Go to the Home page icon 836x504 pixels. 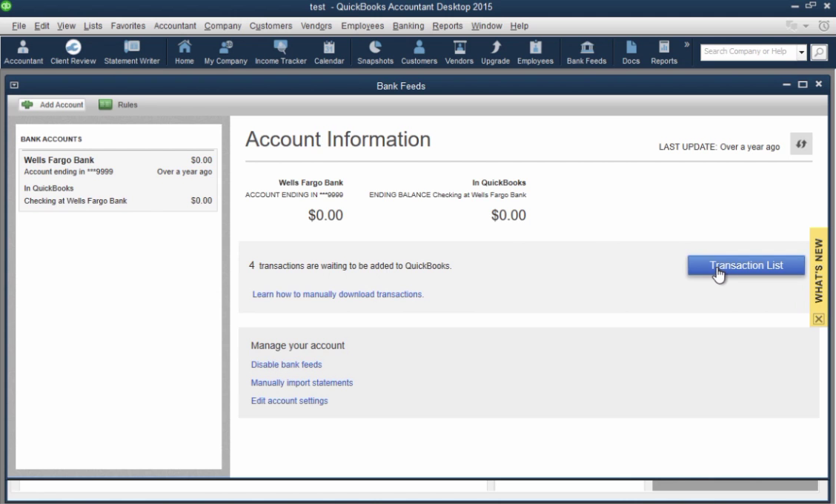click(x=185, y=53)
